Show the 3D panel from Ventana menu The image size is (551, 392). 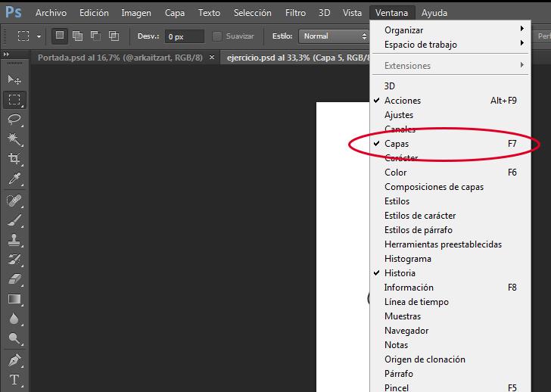click(x=450, y=86)
